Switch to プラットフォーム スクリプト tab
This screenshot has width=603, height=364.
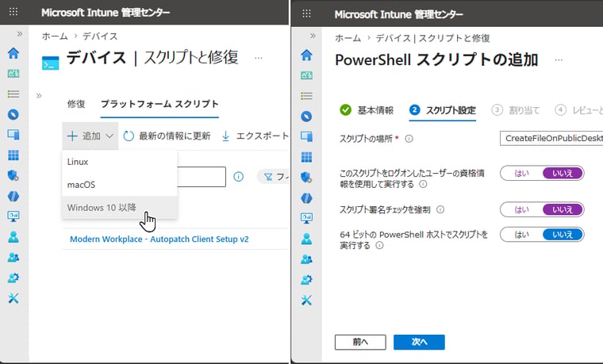point(159,104)
